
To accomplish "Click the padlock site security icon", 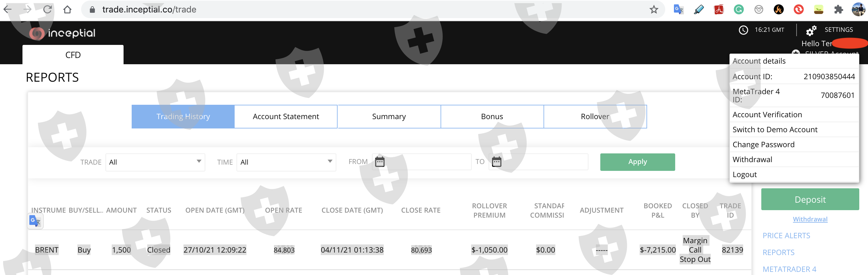I will [x=92, y=9].
